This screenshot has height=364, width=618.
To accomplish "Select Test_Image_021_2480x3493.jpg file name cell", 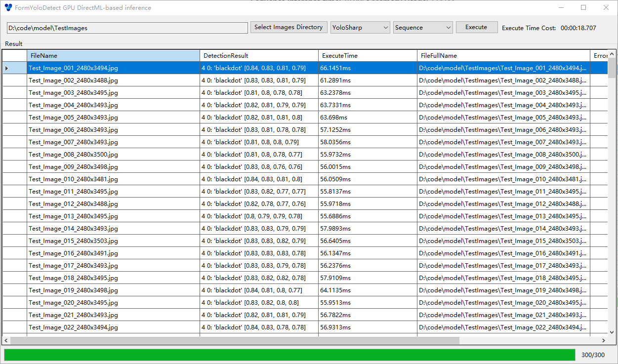I will pyautogui.click(x=113, y=315).
